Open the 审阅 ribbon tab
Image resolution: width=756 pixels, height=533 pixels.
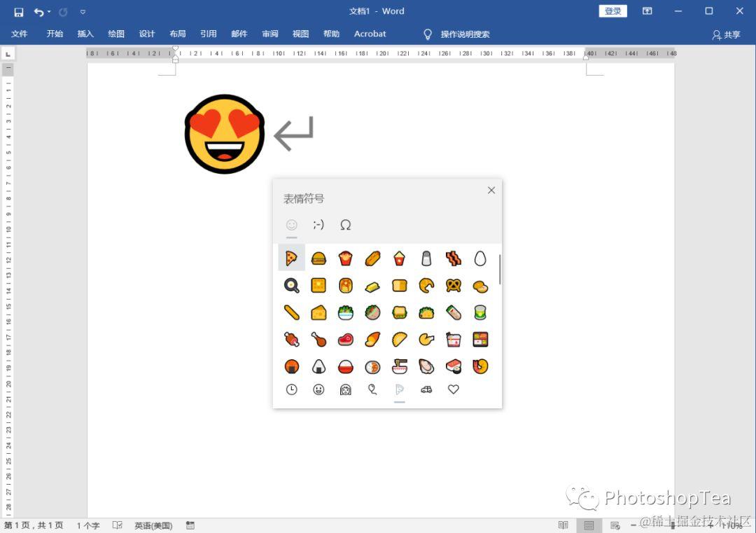tap(270, 34)
